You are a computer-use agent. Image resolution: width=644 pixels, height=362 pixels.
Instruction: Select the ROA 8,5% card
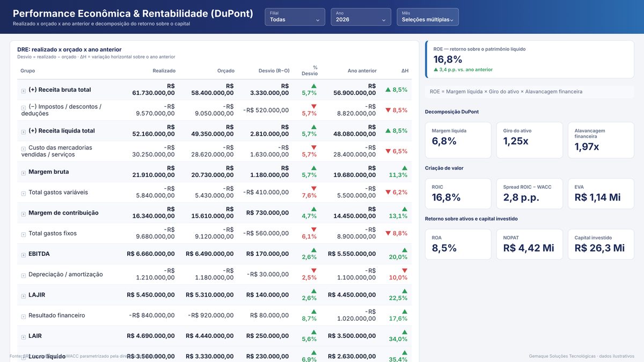(458, 245)
